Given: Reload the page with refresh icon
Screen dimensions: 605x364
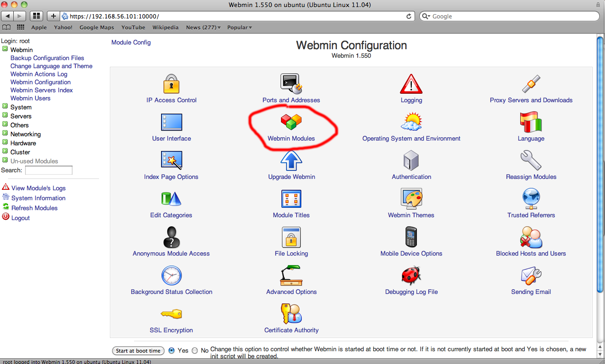Looking at the screenshot, I should pos(409,16).
